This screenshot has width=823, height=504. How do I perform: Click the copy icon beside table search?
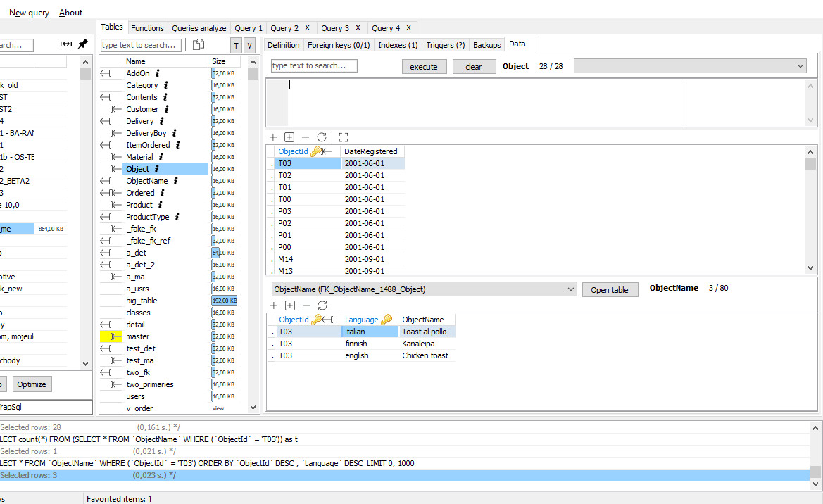point(199,44)
